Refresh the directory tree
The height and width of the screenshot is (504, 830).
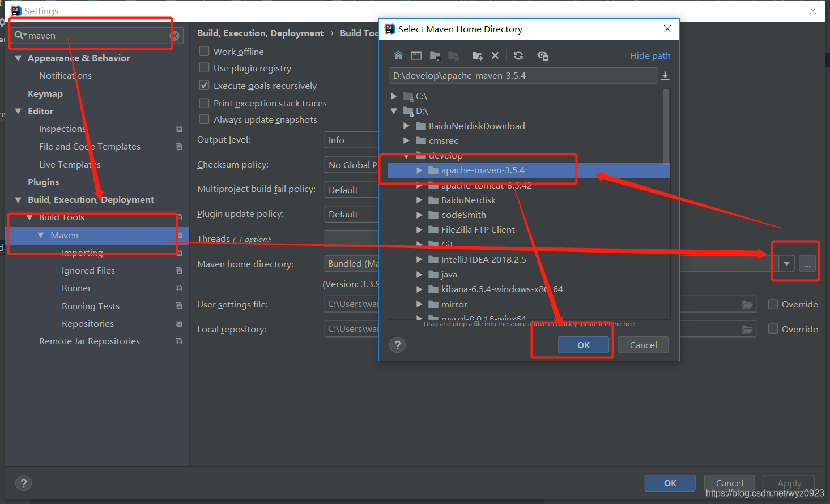tap(518, 55)
